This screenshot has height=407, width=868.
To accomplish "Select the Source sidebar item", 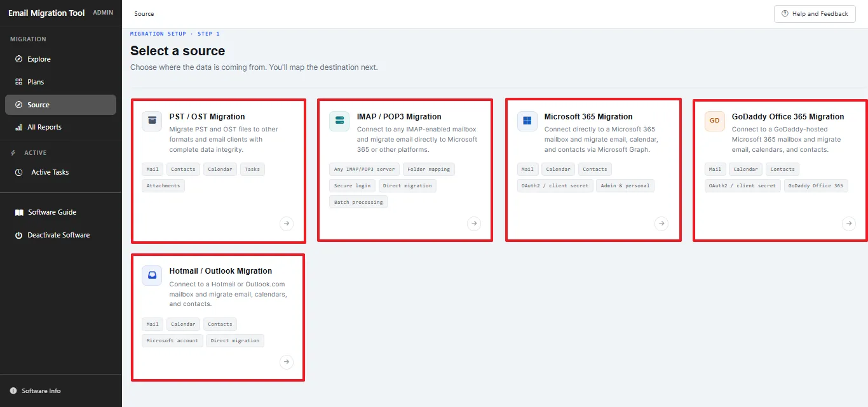I will [x=60, y=105].
